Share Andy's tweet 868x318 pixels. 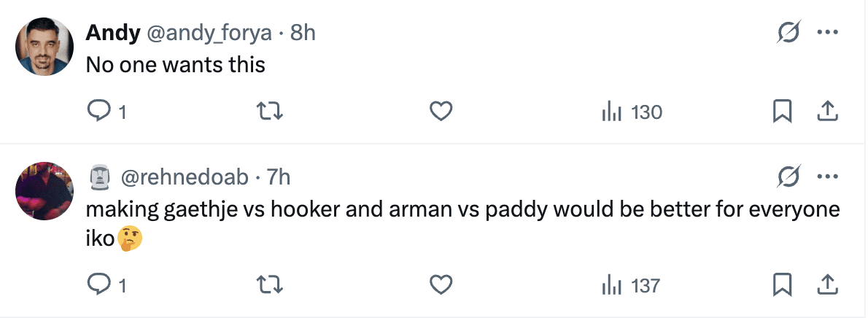[x=826, y=112]
